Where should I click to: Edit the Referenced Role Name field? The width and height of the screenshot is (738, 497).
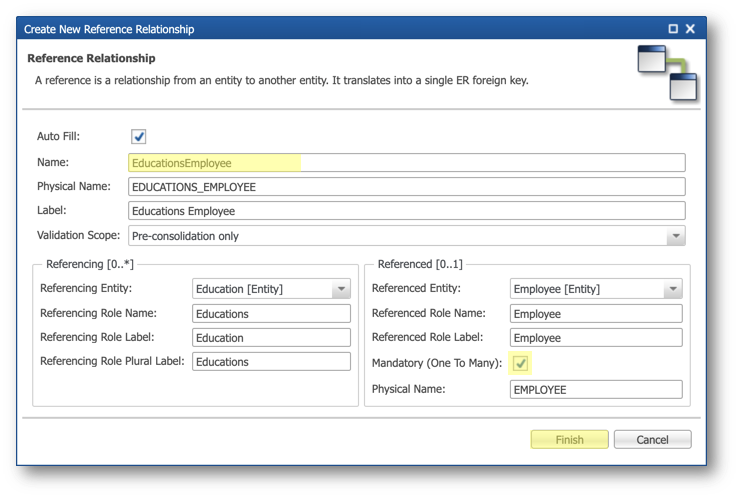(596, 313)
